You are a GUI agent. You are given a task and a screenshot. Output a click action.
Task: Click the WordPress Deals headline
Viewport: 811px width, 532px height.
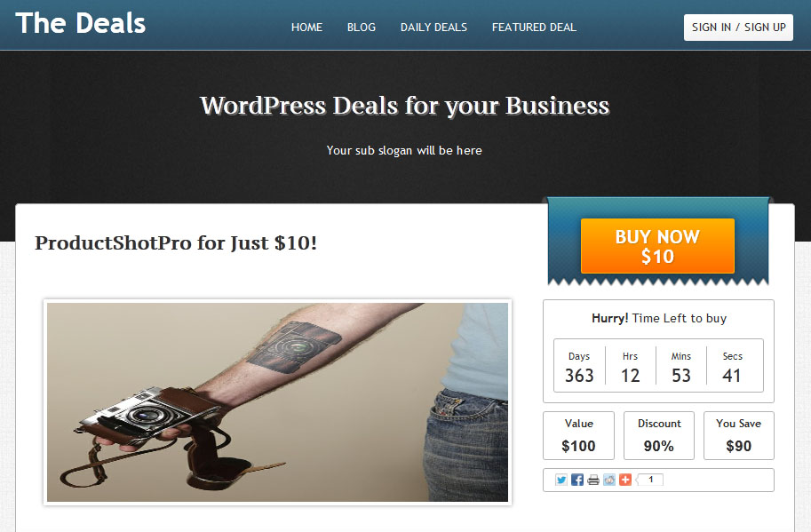pos(405,106)
